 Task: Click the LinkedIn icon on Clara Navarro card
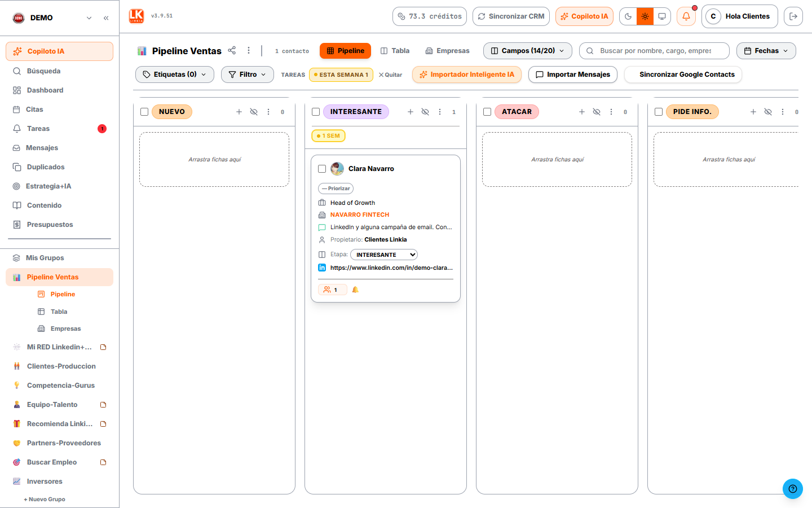point(322,268)
